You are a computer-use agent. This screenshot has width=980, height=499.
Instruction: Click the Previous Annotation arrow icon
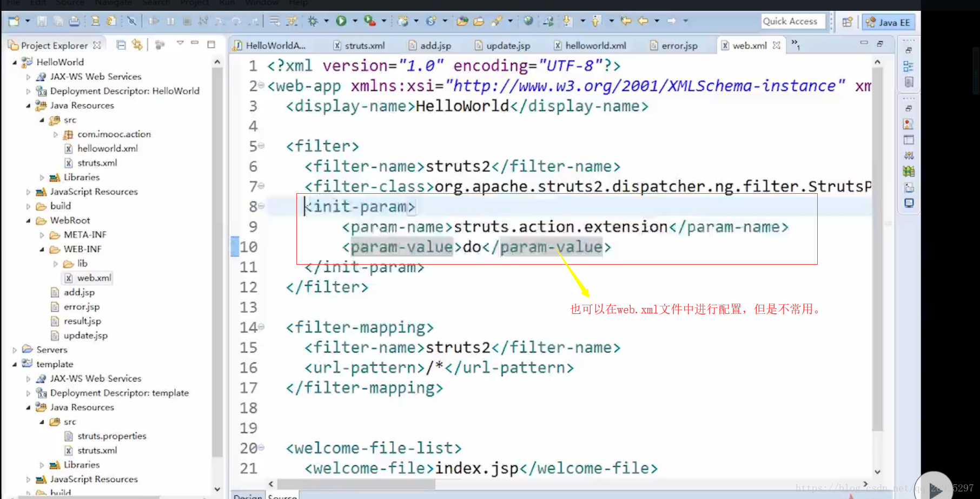(x=595, y=21)
